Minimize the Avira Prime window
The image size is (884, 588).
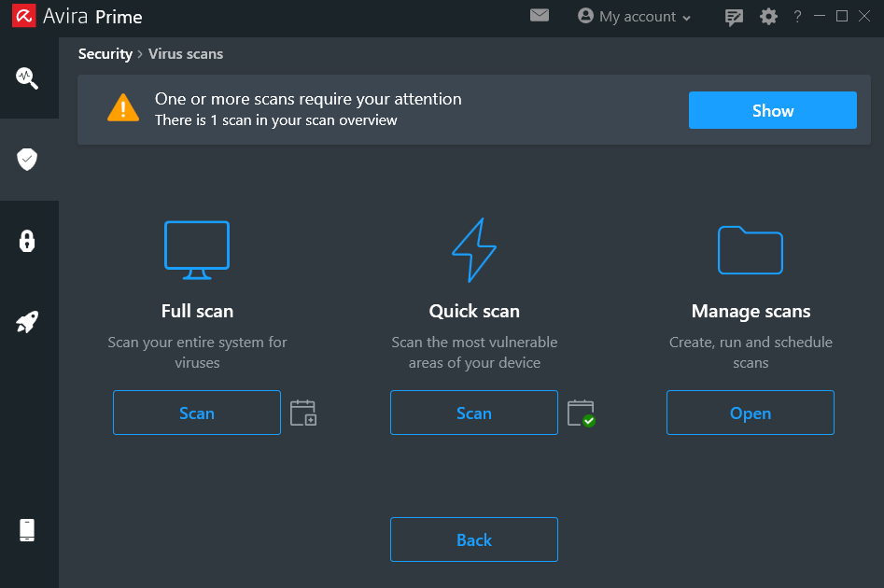[x=820, y=17]
